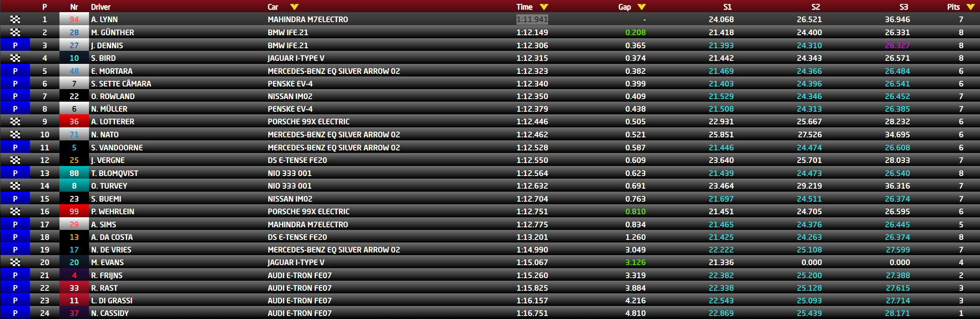Image resolution: width=980 pixels, height=319 pixels.
Task: Click the pit P icon for A. Da Costa
Action: [15, 237]
